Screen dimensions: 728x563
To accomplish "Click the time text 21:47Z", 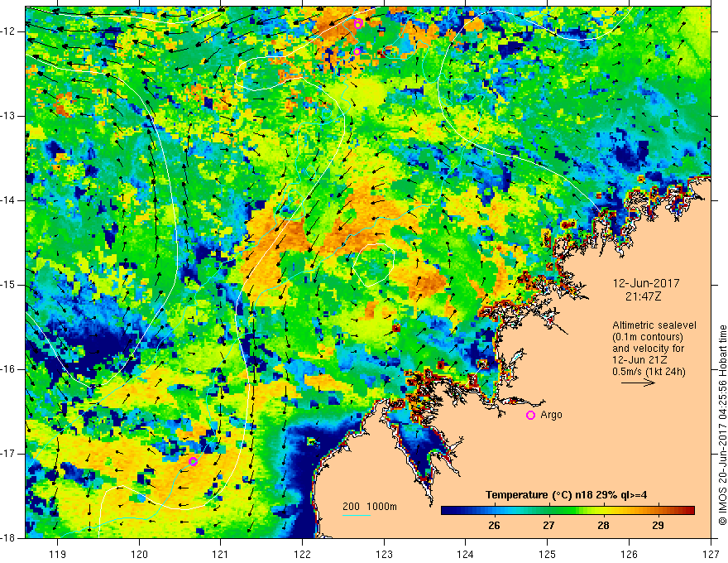I will (x=643, y=296).
